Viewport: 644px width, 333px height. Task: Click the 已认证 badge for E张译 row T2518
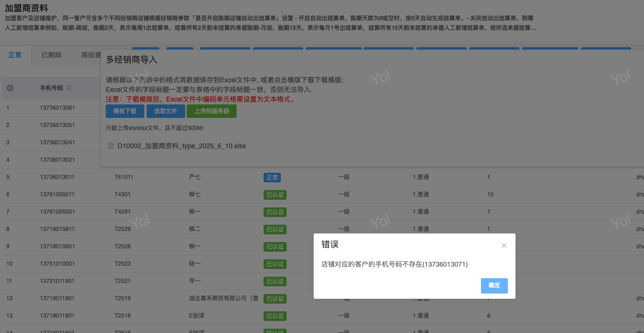pyautogui.click(x=275, y=316)
